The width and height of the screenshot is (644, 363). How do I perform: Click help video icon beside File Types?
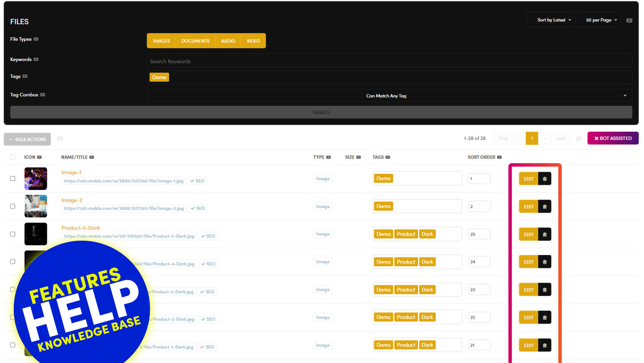click(x=36, y=39)
